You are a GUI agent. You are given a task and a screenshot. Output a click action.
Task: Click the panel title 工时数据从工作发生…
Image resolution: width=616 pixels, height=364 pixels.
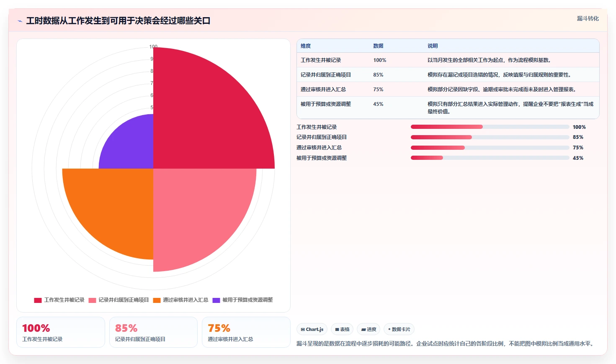click(118, 21)
